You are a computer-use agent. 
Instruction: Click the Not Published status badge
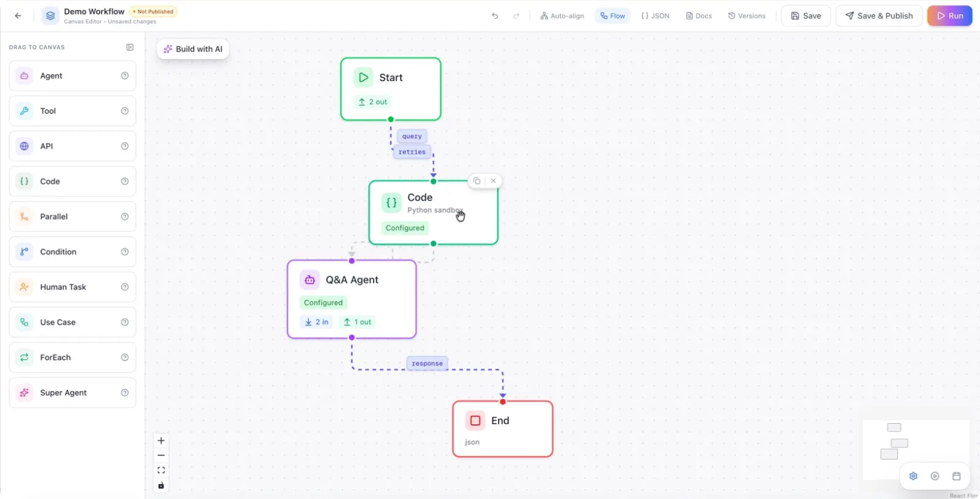[153, 12]
